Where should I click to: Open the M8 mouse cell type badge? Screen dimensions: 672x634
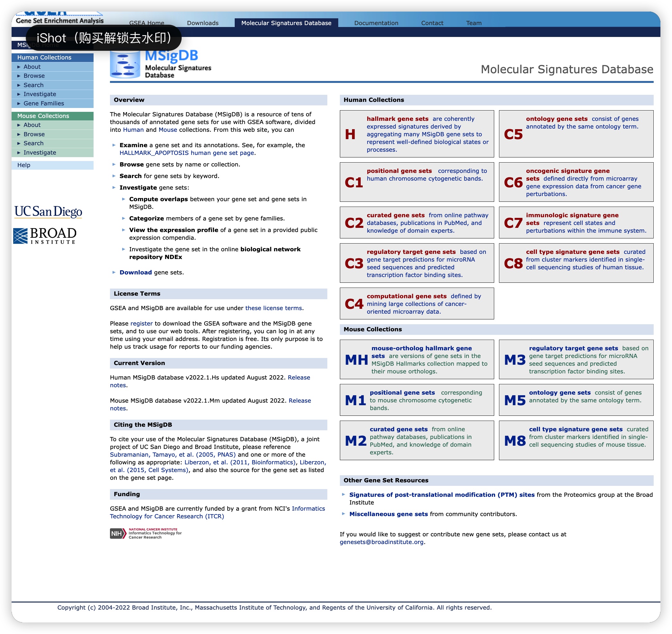point(515,441)
